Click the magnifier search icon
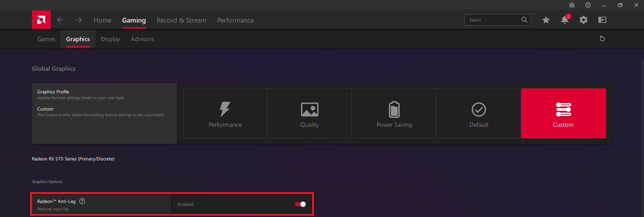The height and width of the screenshot is (217, 644). 524,20
